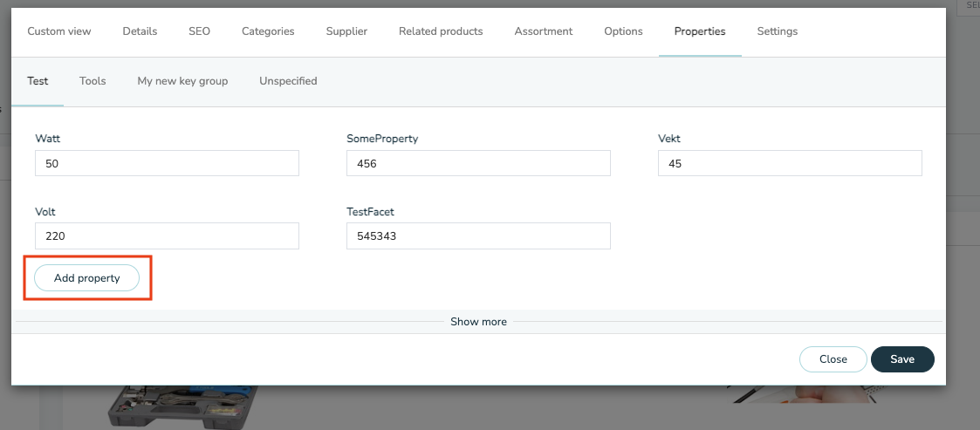
Task: Switch to the Tools property group
Action: click(93, 81)
